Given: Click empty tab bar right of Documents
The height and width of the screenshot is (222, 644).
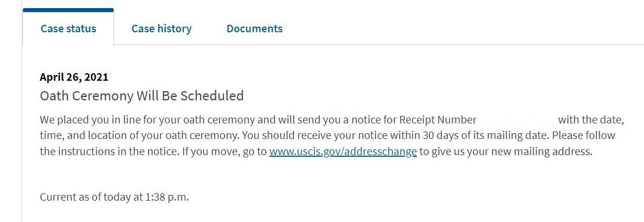Looking at the screenshot, I should (x=464, y=28).
